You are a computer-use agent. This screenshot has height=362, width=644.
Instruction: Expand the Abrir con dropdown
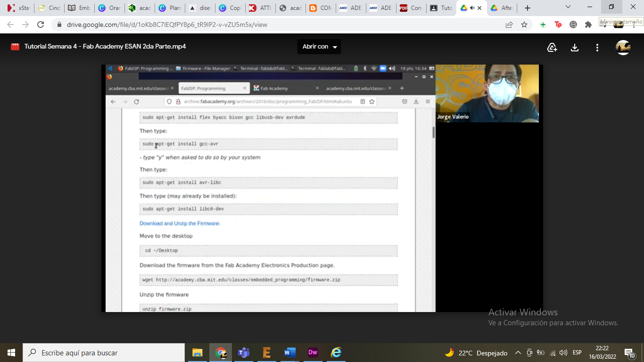[x=319, y=47]
